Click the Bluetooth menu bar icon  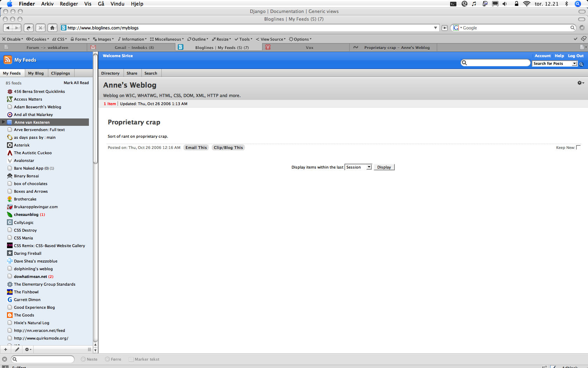(x=567, y=4)
